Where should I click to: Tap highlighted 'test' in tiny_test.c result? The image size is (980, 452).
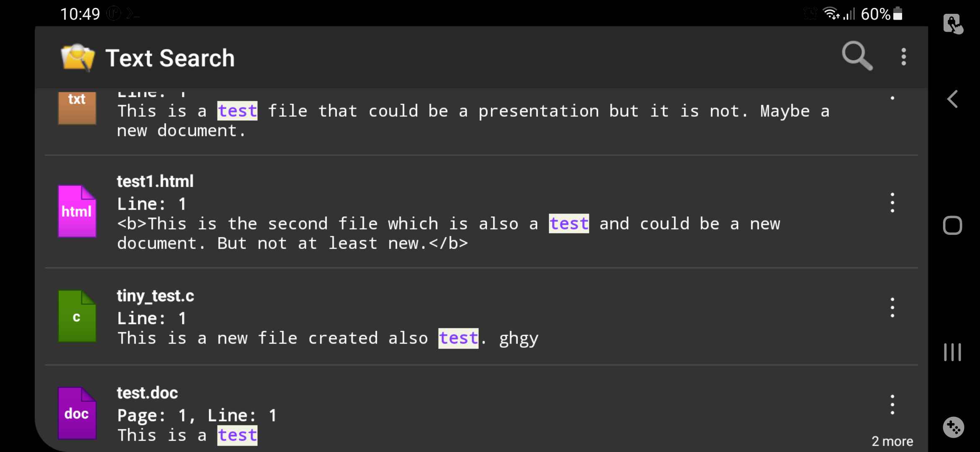458,338
